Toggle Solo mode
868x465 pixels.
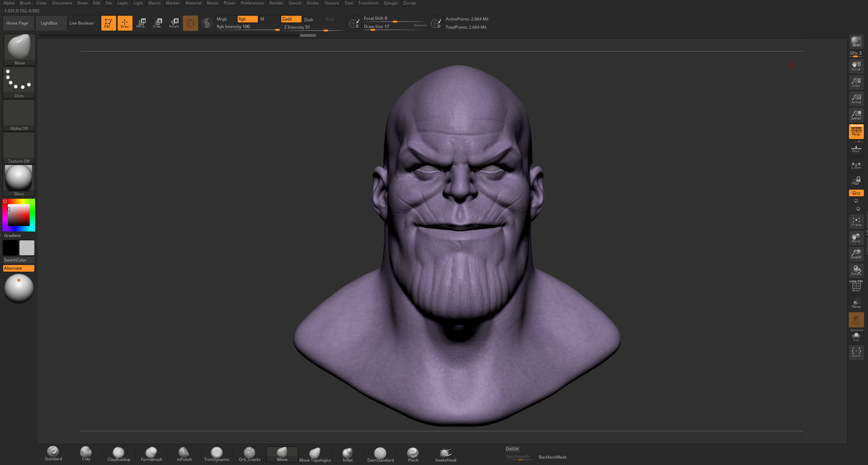coord(856,336)
